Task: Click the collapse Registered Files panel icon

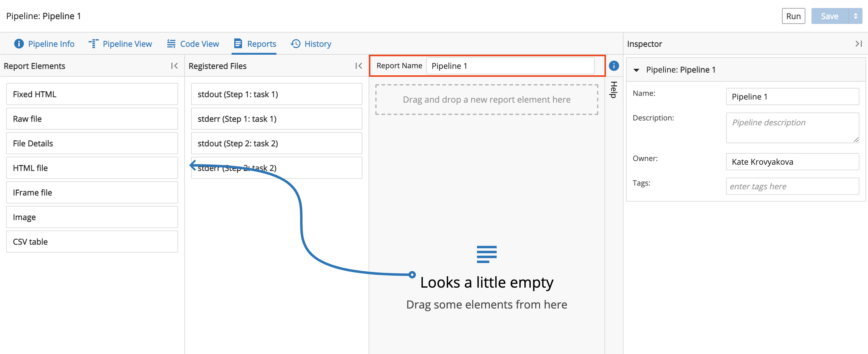Action: tap(359, 65)
